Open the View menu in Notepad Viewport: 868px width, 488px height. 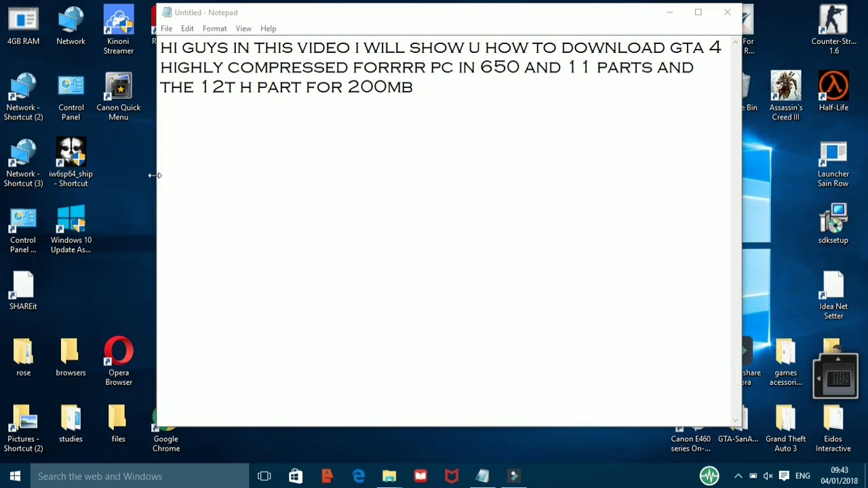coord(243,28)
